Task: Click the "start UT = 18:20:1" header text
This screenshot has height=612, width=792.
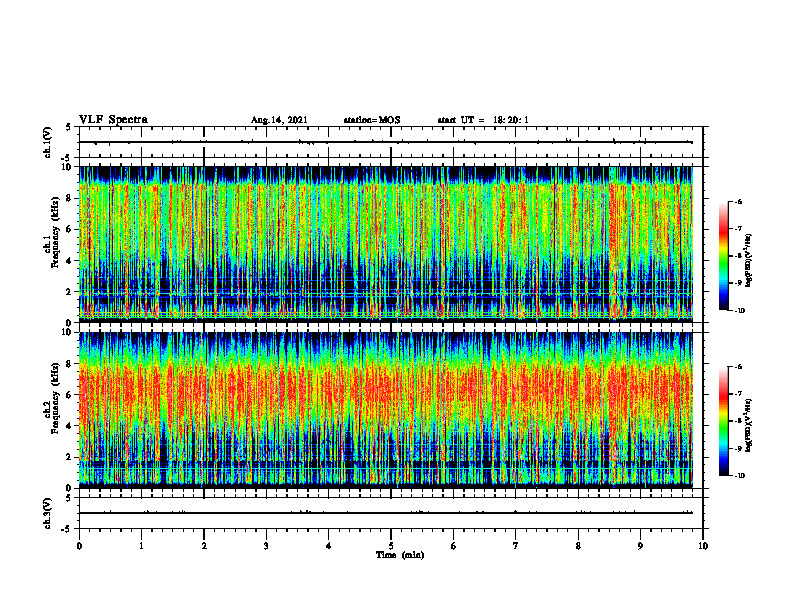Action: [x=483, y=120]
